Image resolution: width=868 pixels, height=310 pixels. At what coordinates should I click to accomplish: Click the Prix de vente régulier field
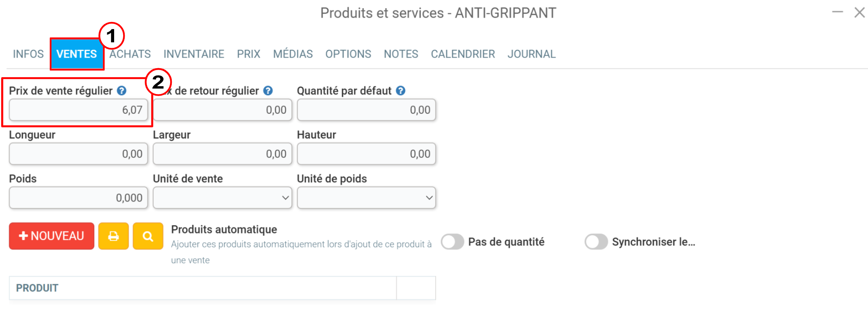[78, 110]
